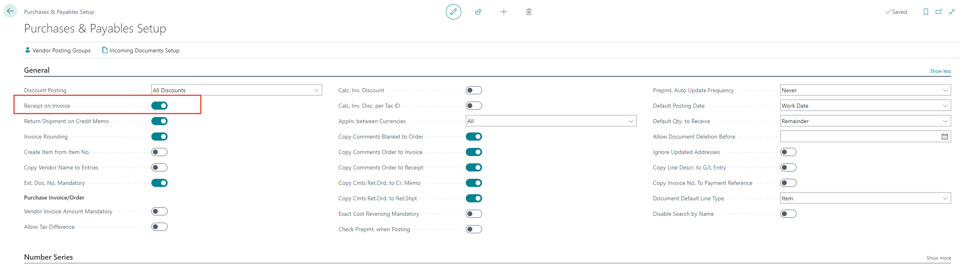Open the Default Posting Date dropdown
980x269 pixels.
coord(945,106)
